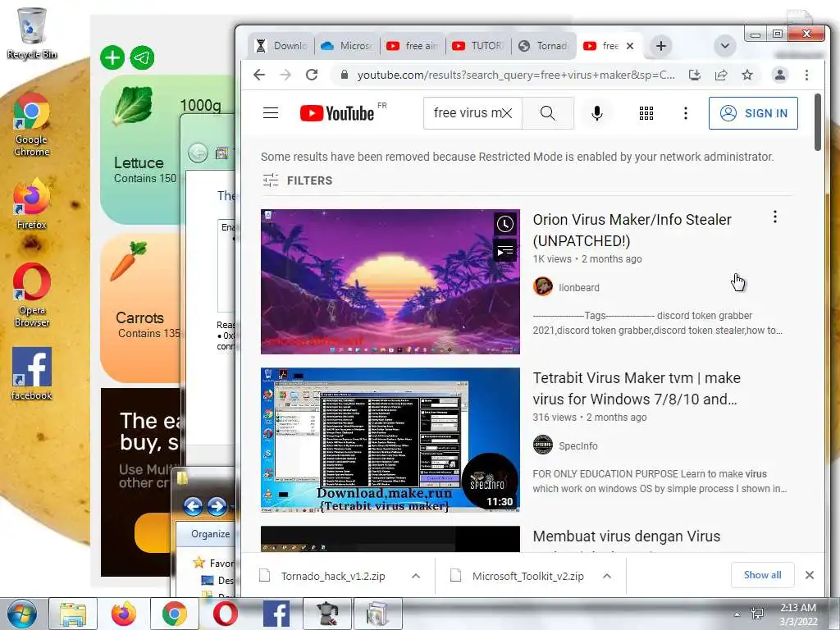
Task: Open SpecInfo channel avatar
Action: pyautogui.click(x=543, y=445)
